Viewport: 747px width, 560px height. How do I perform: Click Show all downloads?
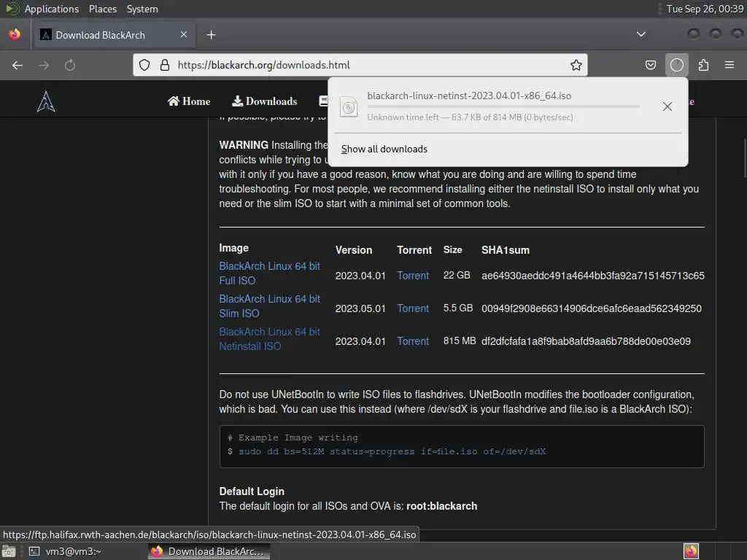click(x=384, y=149)
